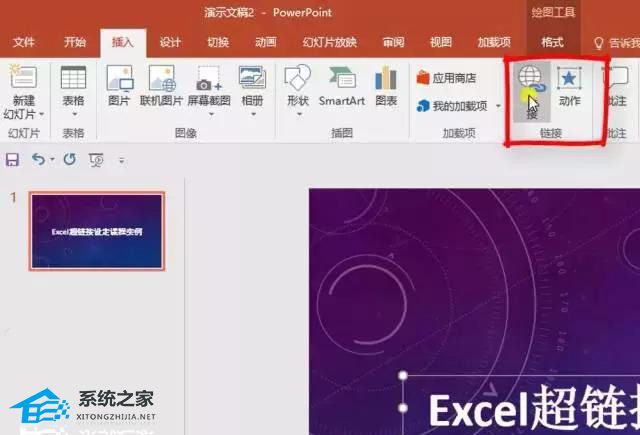The image size is (640, 435).
Task: Open the Shapes (形状) dropdown arrow
Action: [x=299, y=114]
